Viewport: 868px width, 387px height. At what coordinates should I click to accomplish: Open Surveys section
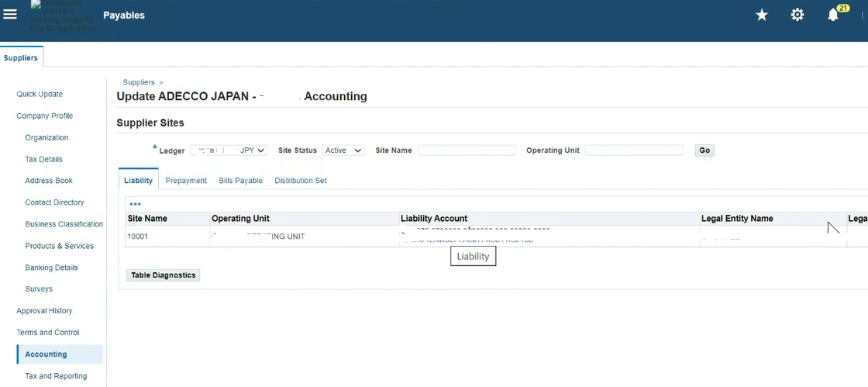tap(39, 289)
